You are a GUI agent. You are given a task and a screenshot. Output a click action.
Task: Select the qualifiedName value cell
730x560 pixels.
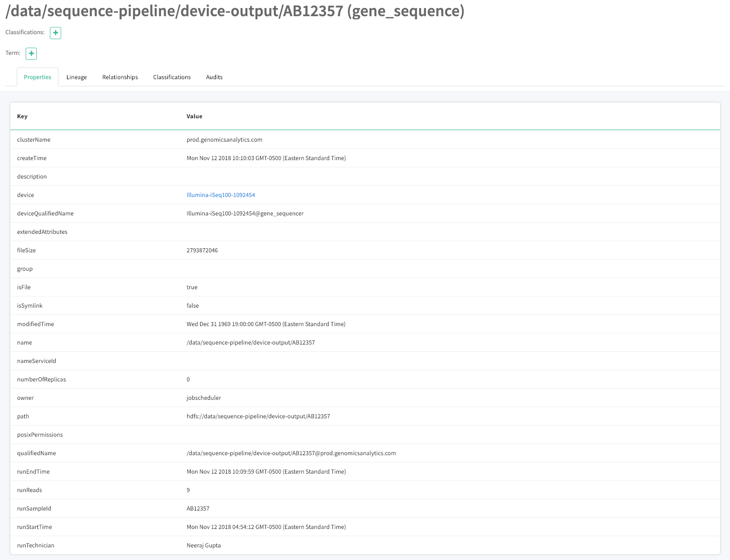tap(291, 453)
